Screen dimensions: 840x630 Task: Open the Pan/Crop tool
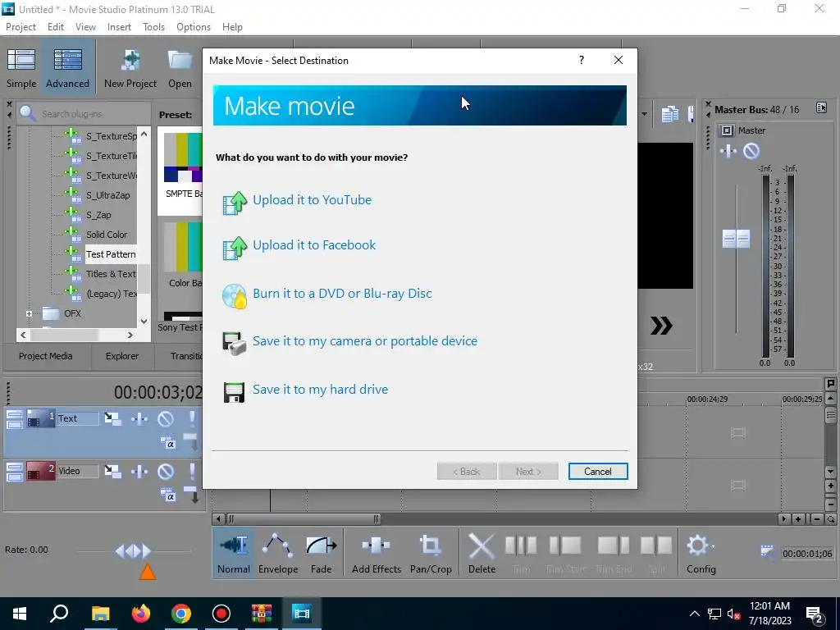coord(431,553)
